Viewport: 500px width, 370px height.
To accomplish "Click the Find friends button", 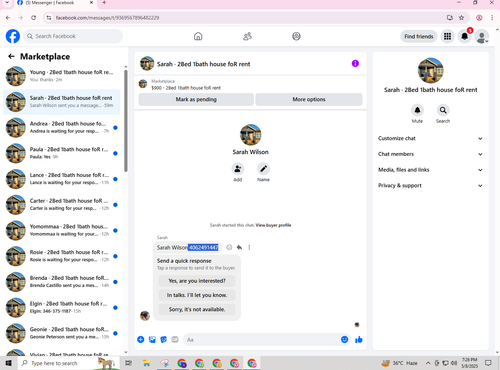I will coord(419,36).
